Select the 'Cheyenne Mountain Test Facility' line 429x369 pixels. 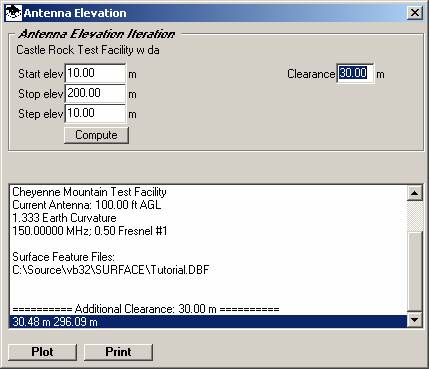point(208,192)
